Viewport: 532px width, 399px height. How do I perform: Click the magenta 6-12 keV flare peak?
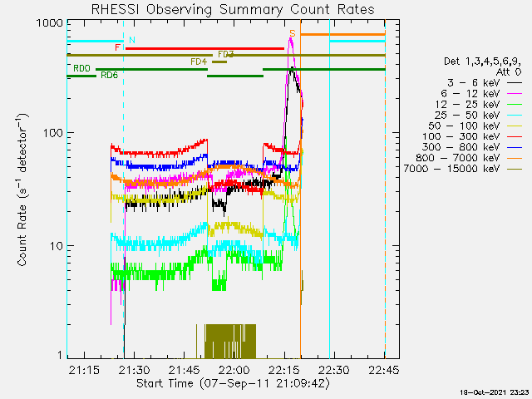pyautogui.click(x=291, y=40)
